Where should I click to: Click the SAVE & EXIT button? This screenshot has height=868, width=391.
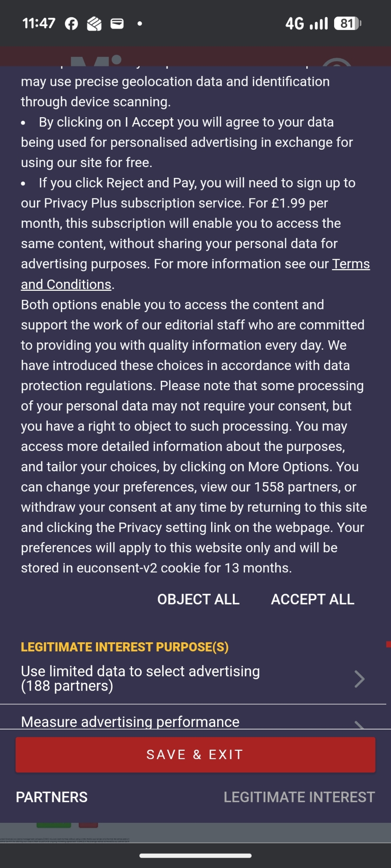pos(195,755)
